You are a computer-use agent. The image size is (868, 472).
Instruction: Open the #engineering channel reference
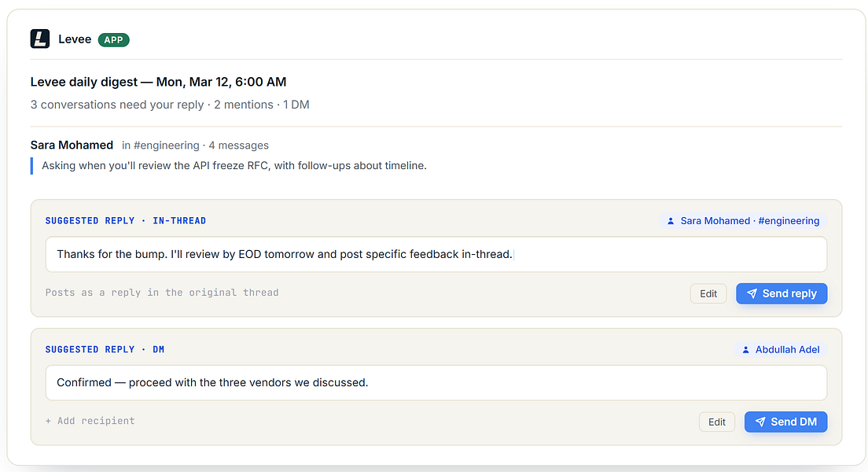click(167, 146)
